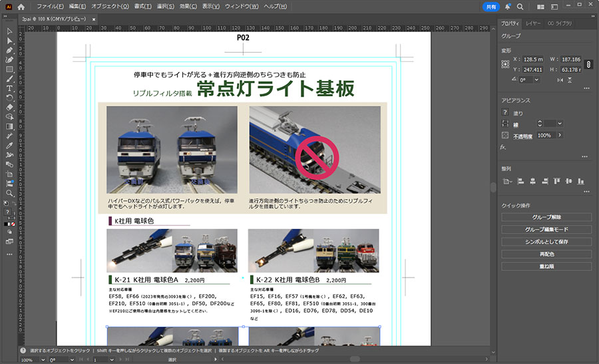The image size is (599, 364).
Task: Select the Curvature tool
Action: [x=9, y=60]
